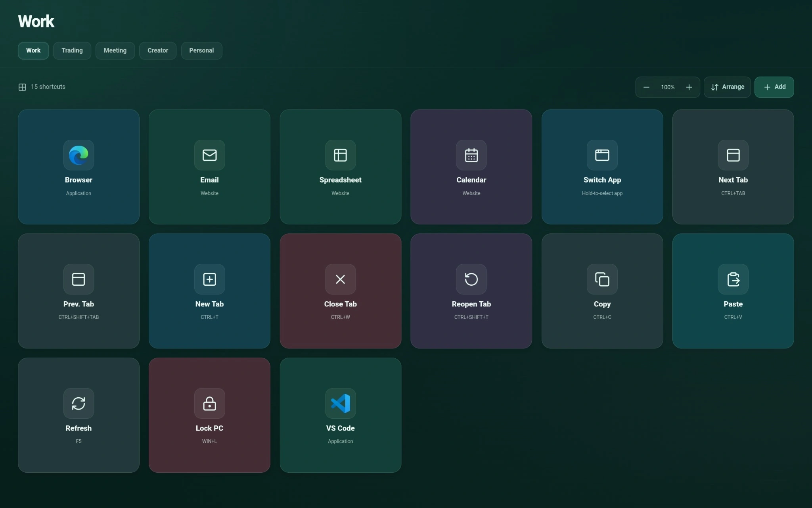
Task: Click the Prev. Tab icon
Action: click(79, 279)
